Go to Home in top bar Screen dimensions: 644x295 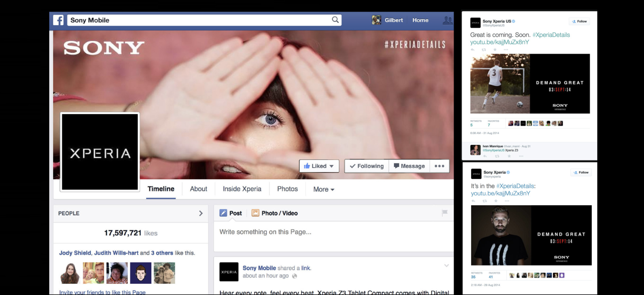click(x=420, y=20)
